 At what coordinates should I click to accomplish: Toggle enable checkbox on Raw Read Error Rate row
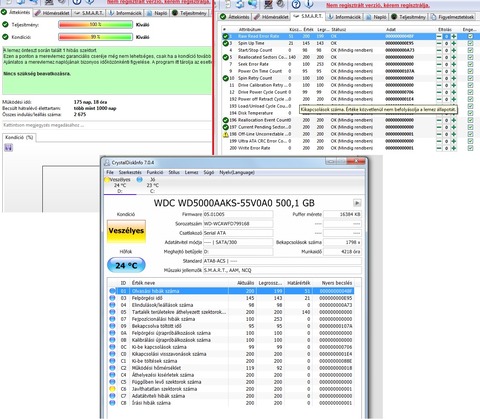(x=470, y=36)
